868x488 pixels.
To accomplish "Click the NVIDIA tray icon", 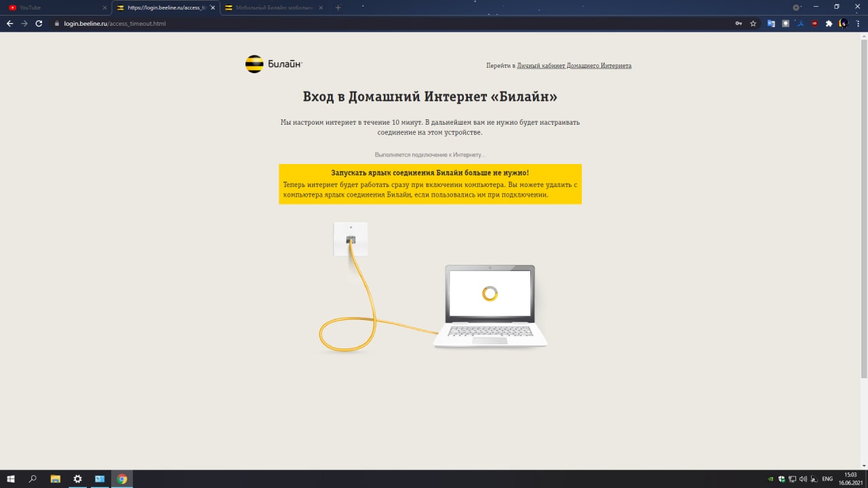I will (x=771, y=479).
